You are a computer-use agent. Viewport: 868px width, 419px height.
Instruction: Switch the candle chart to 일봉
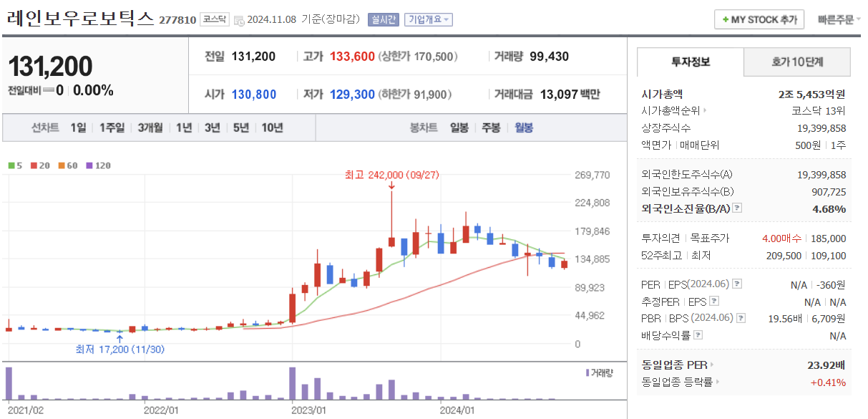coord(459,128)
